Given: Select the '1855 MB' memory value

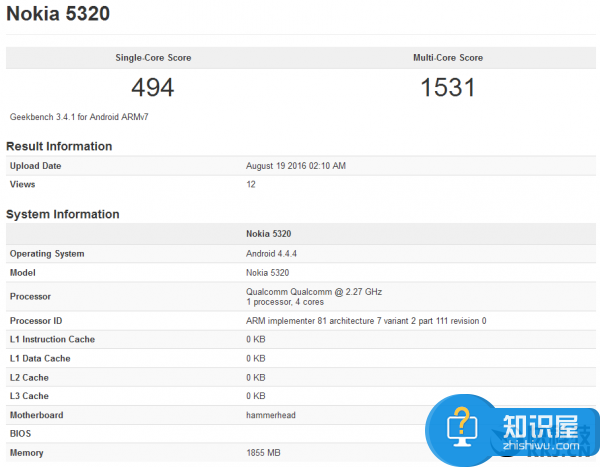Looking at the screenshot, I should coord(263,453).
